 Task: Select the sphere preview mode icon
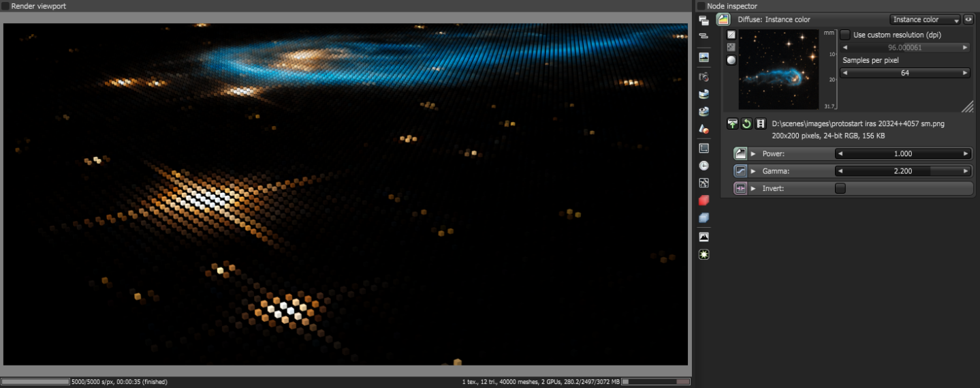(731, 60)
